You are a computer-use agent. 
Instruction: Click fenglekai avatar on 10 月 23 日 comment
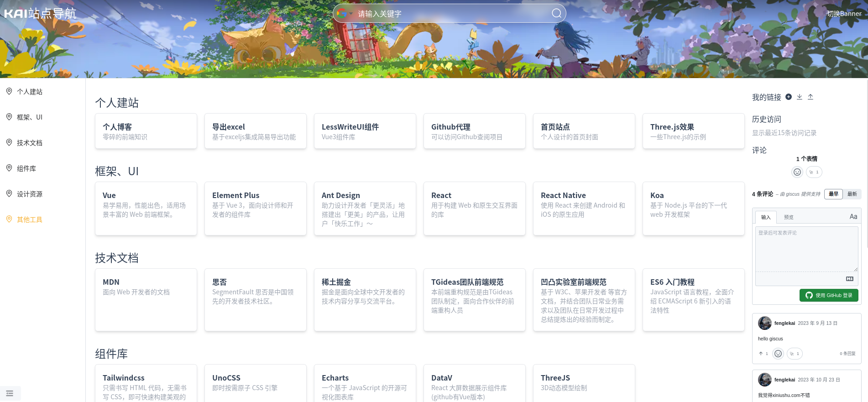coord(765,380)
